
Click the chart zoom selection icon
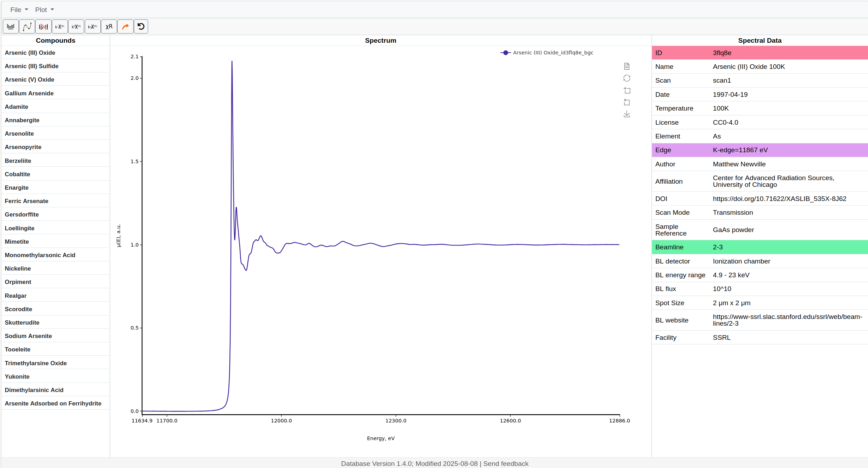[x=627, y=90]
